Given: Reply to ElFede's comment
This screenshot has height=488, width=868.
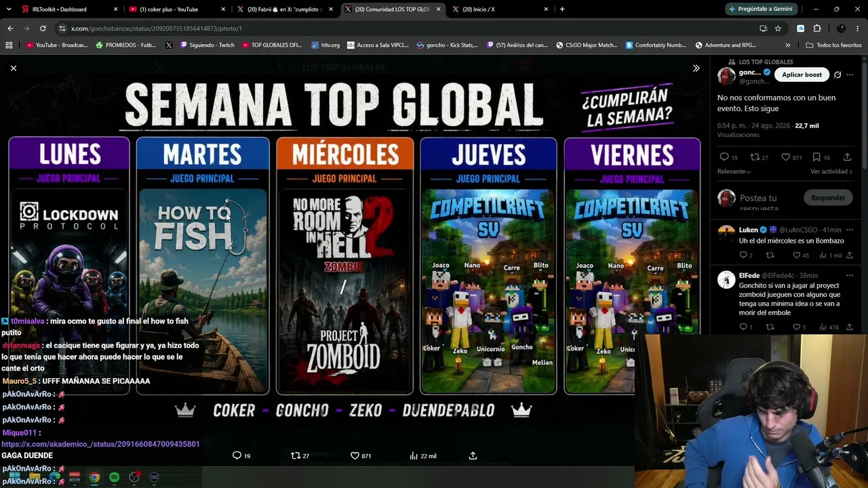Looking at the screenshot, I should [743, 327].
